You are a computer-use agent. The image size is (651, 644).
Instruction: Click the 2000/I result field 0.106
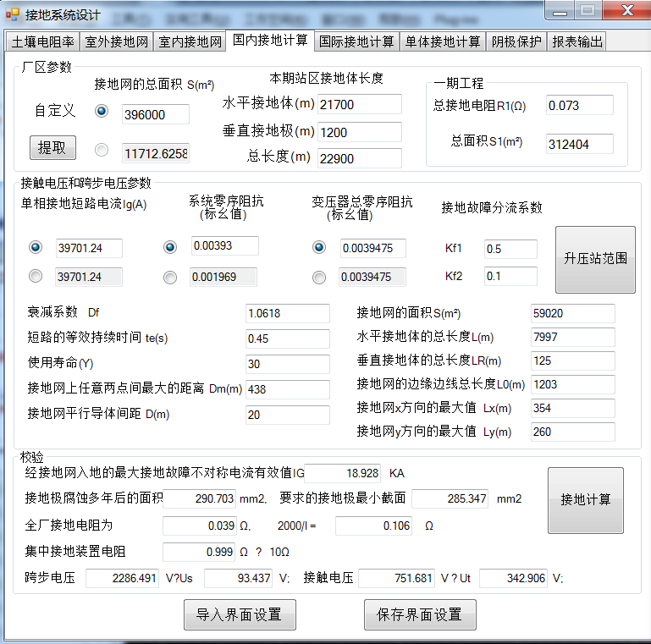pyautogui.click(x=373, y=526)
